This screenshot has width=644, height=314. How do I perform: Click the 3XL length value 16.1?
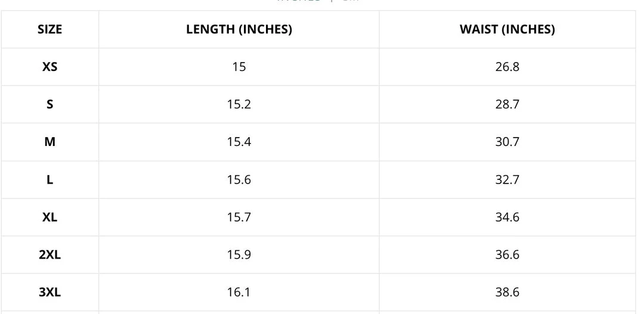coord(239,292)
